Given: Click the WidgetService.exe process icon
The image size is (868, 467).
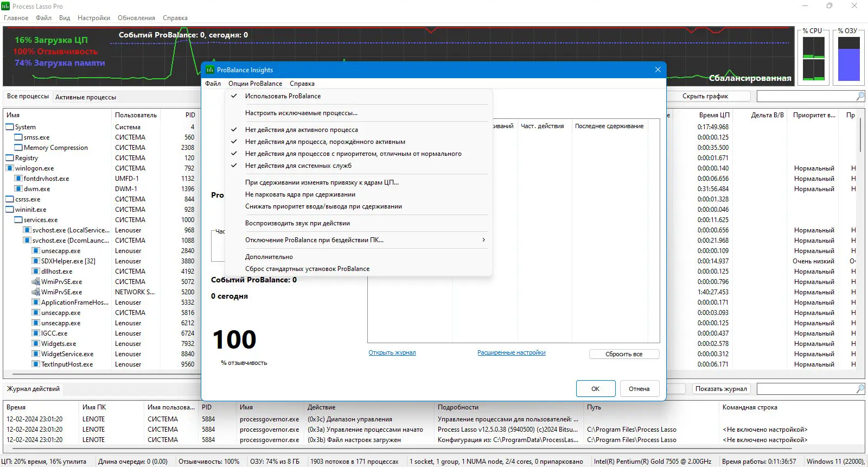Looking at the screenshot, I should (x=36, y=354).
